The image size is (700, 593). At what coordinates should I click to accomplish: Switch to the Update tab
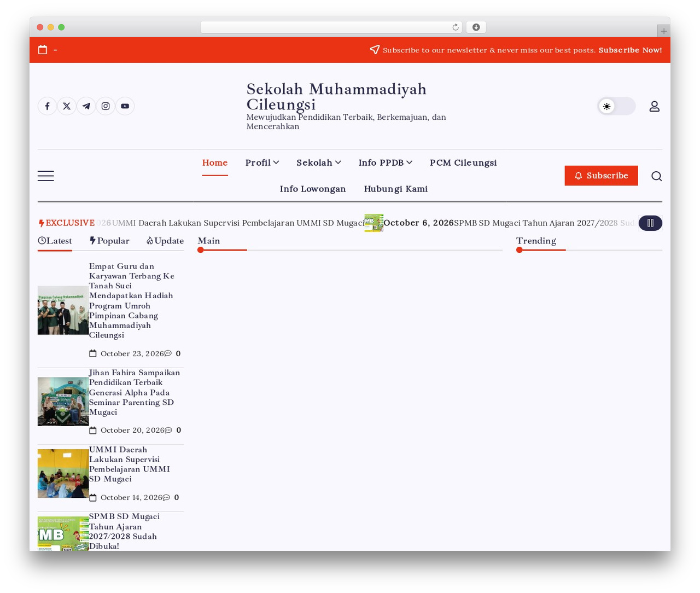coord(165,241)
